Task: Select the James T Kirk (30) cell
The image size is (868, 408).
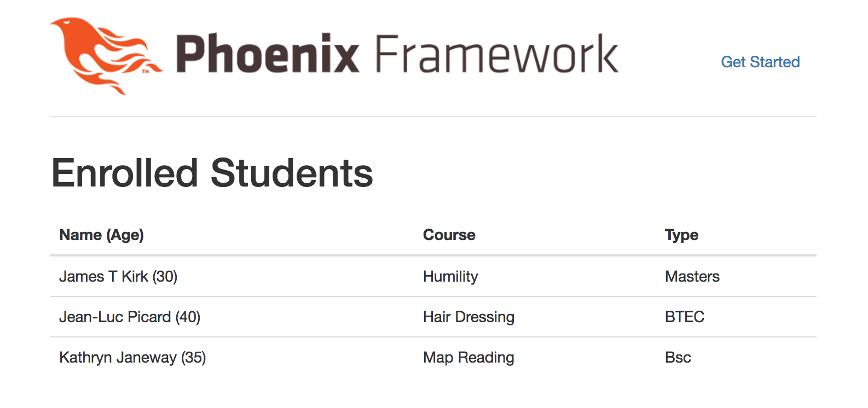Action: [x=118, y=276]
